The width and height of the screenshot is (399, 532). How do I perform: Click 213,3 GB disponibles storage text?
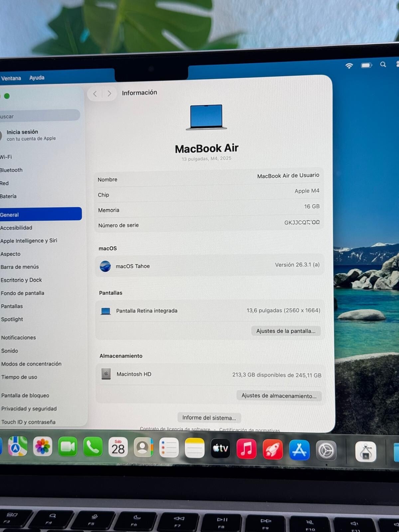pyautogui.click(x=277, y=375)
